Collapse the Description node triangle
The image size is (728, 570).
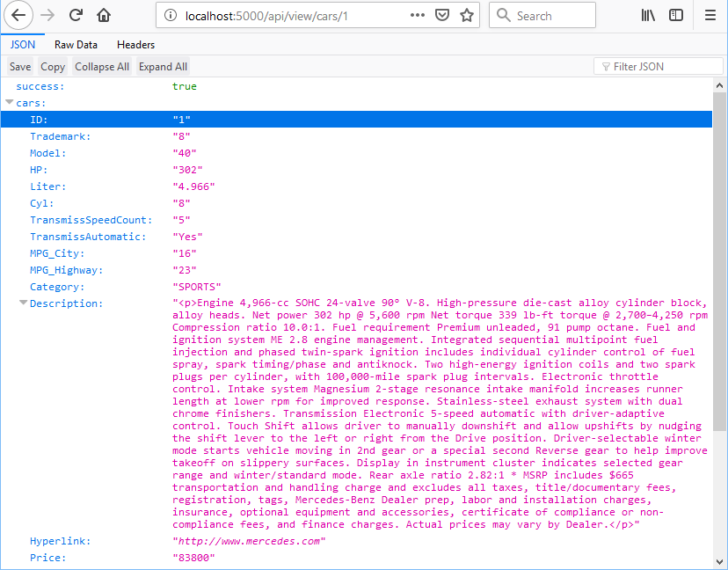23,303
